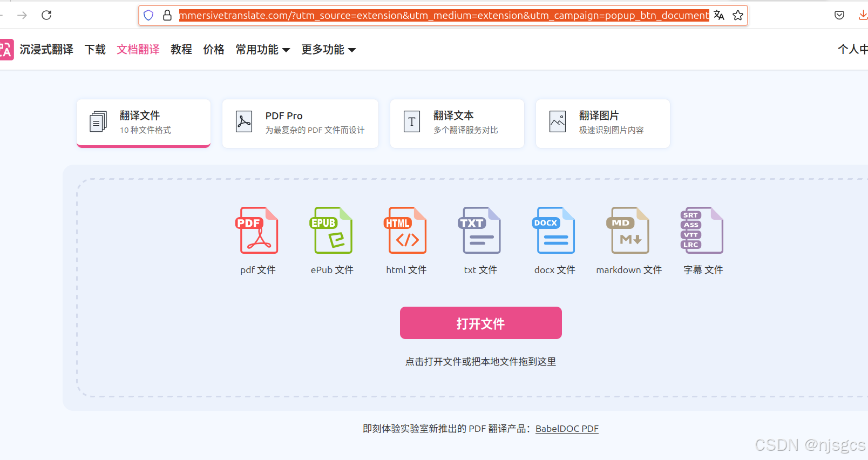Screen dimensions: 868x460
Task: Switch to the 翻译文本 tab
Action: point(457,123)
